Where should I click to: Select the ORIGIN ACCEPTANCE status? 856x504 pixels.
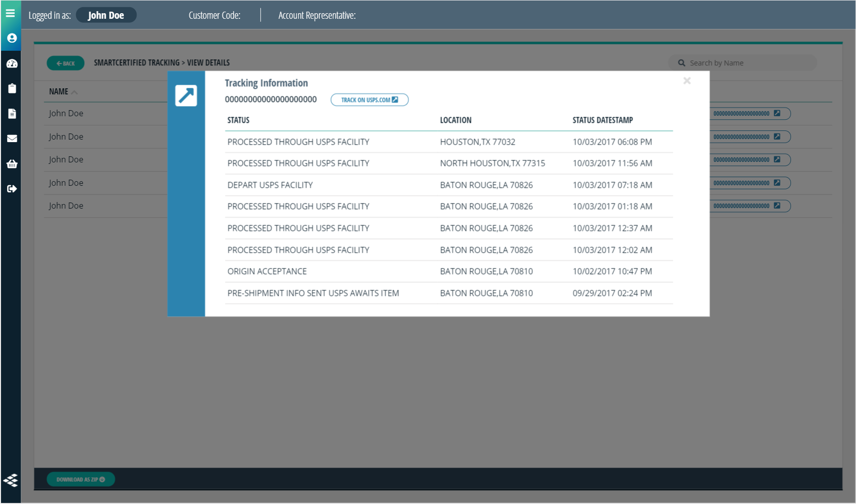tap(267, 272)
